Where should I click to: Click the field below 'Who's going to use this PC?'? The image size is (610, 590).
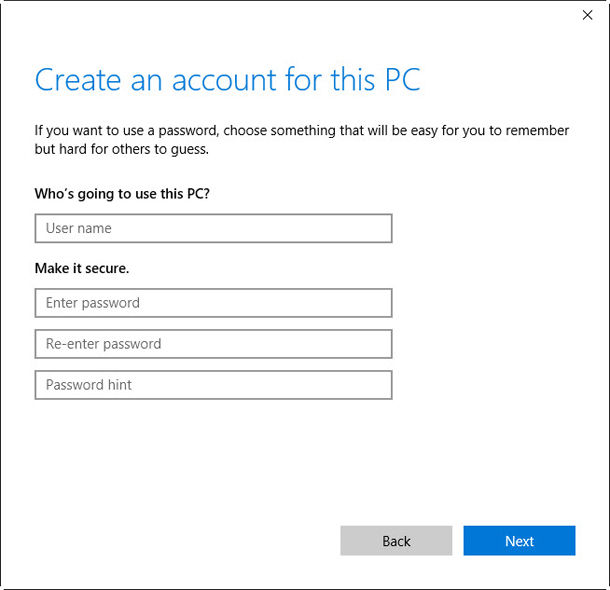213,228
